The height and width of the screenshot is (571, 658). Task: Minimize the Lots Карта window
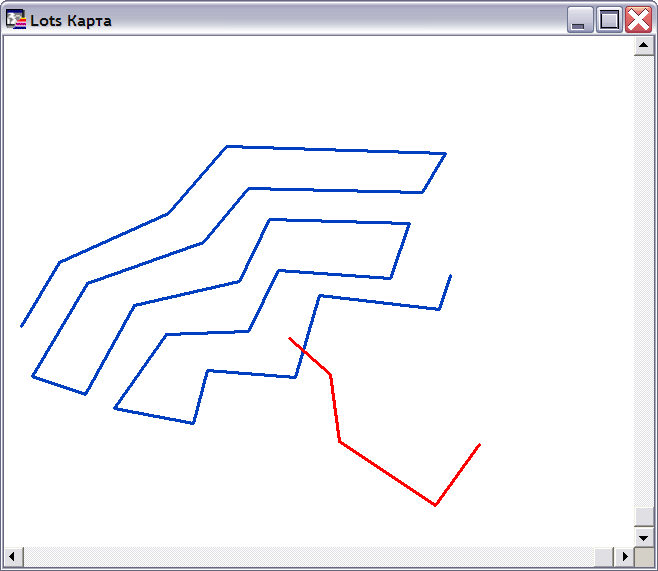point(580,20)
